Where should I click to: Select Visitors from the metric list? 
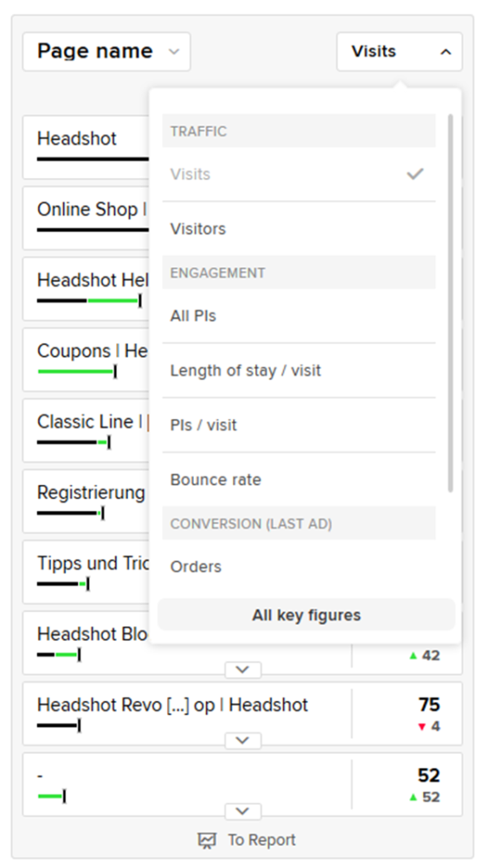(299, 229)
